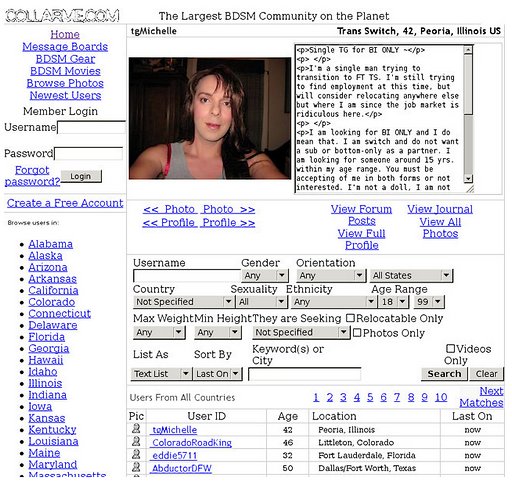The width and height of the screenshot is (512, 485).
Task: Check the Videos Only option
Action: (450, 349)
